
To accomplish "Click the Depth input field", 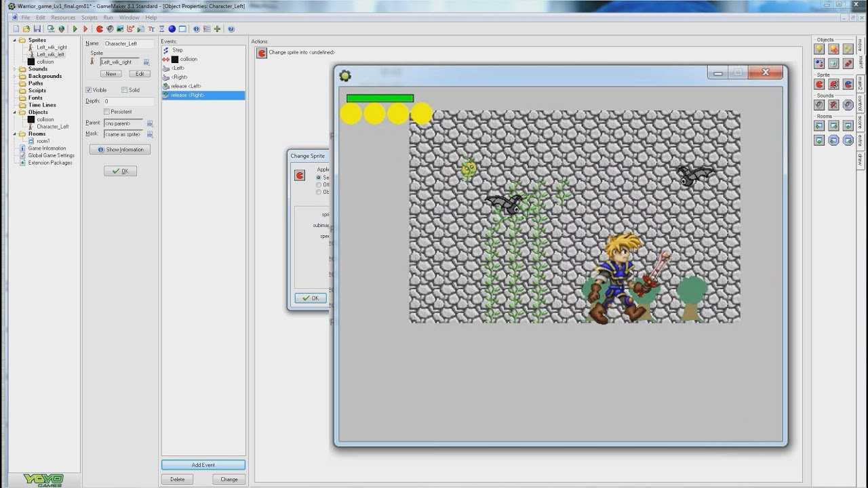I will coord(128,101).
